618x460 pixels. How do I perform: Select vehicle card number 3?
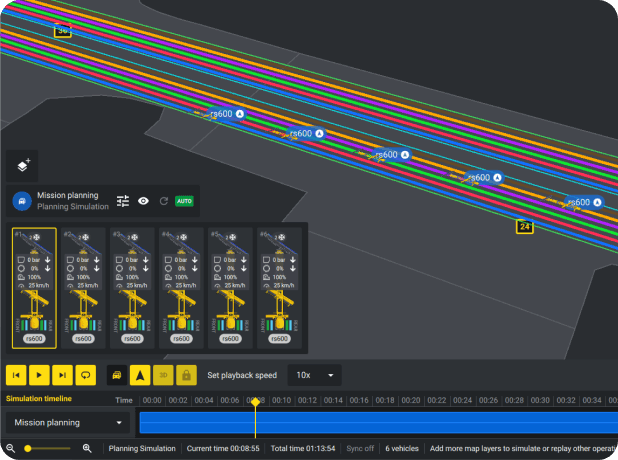pos(132,288)
